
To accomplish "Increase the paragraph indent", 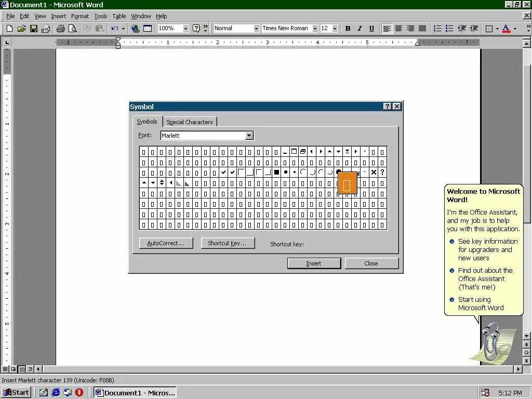I will click(x=474, y=29).
